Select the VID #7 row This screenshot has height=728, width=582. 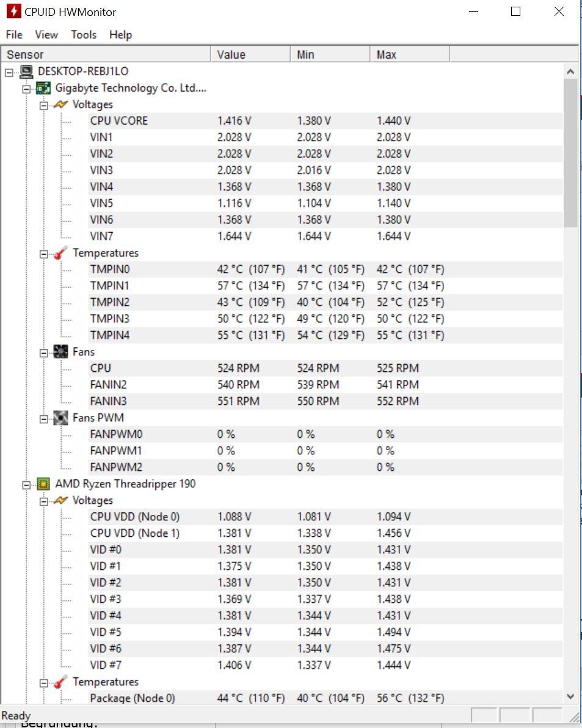pos(326,665)
